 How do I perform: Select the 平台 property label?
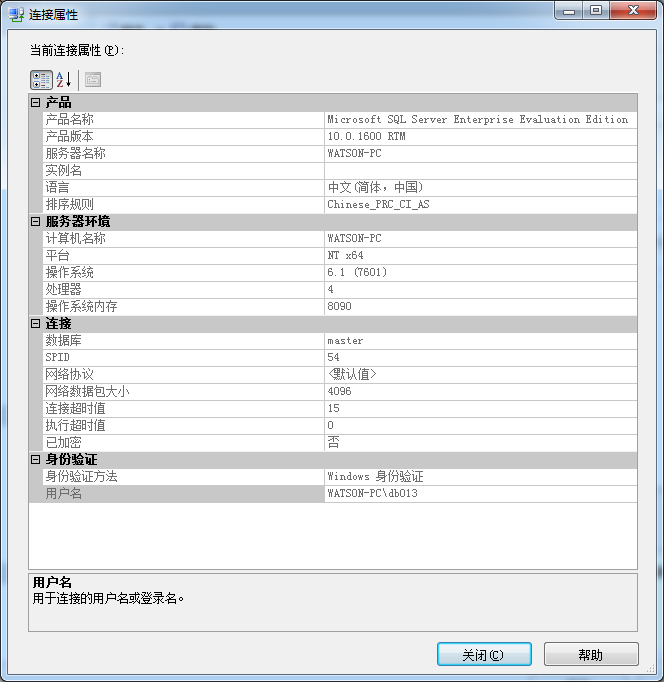click(x=57, y=255)
